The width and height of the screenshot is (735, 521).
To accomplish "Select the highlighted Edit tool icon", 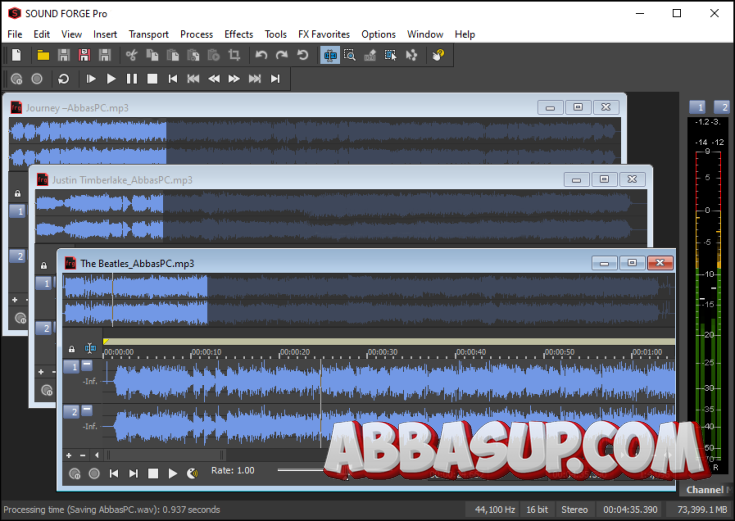I will pyautogui.click(x=330, y=55).
